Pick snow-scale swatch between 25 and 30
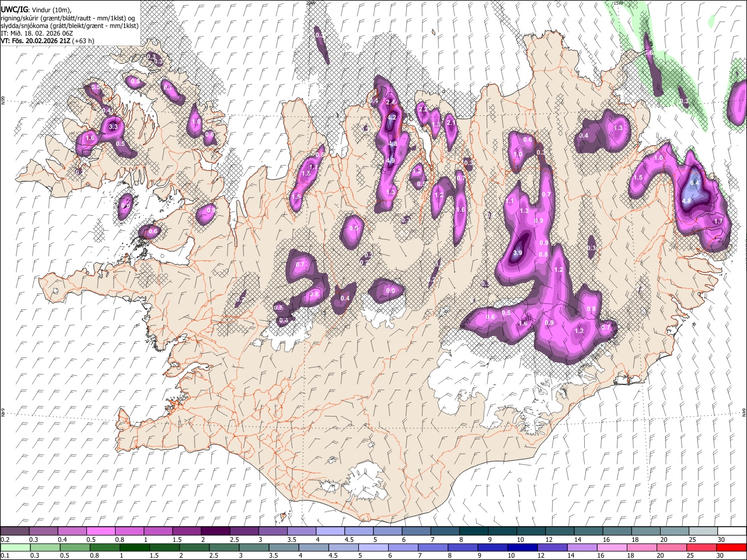747x560 pixels. [x=703, y=531]
